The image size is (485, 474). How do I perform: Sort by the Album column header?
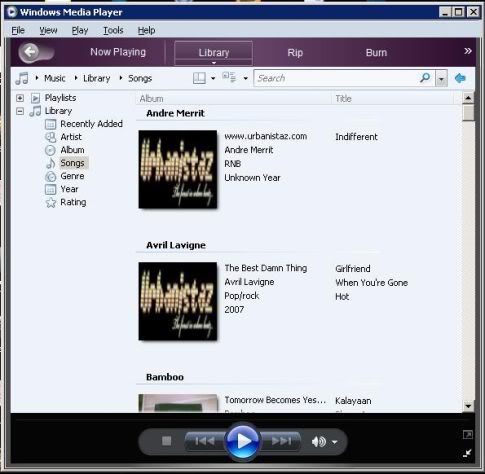tap(233, 99)
